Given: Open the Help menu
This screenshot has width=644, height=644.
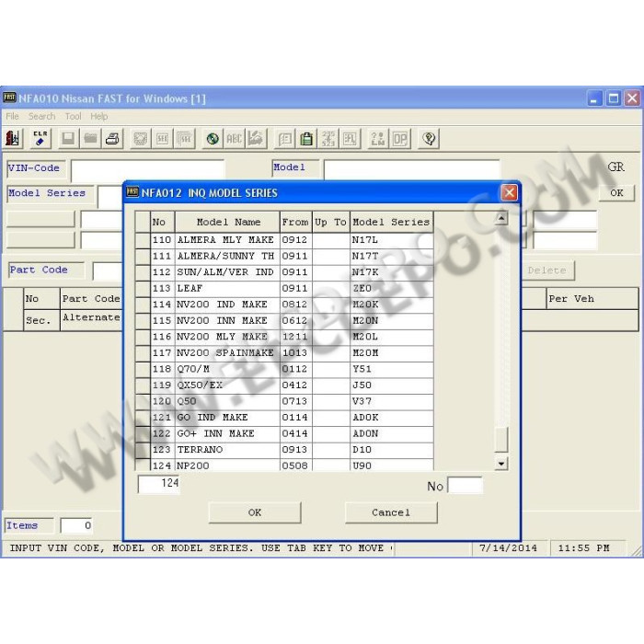Looking at the screenshot, I should click(x=99, y=116).
